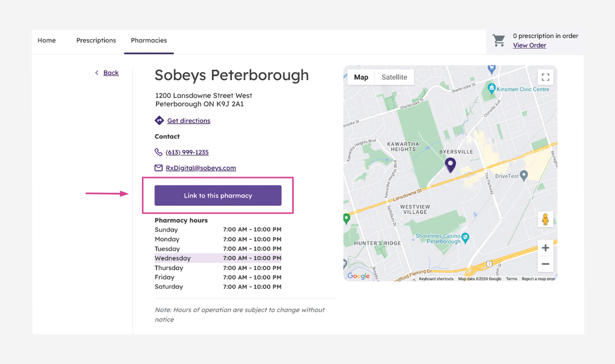Zoom in using the plus map control
The image size is (615, 364).
pyautogui.click(x=545, y=247)
